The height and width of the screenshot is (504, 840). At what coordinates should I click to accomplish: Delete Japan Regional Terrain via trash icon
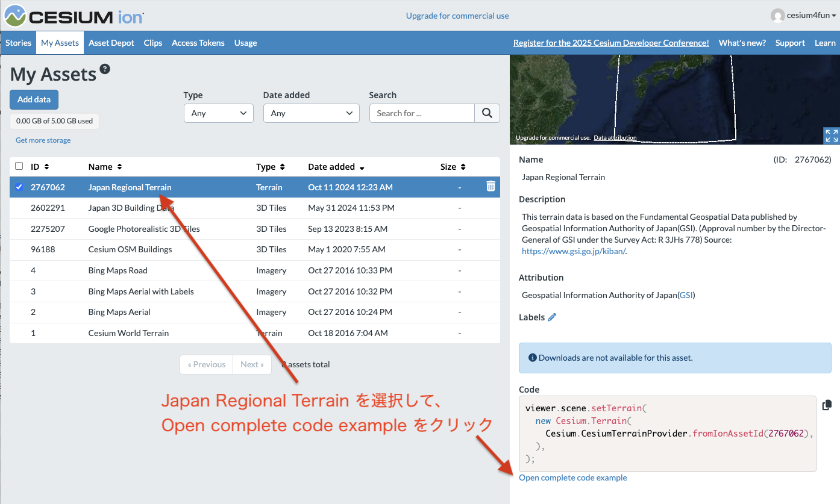tap(491, 187)
